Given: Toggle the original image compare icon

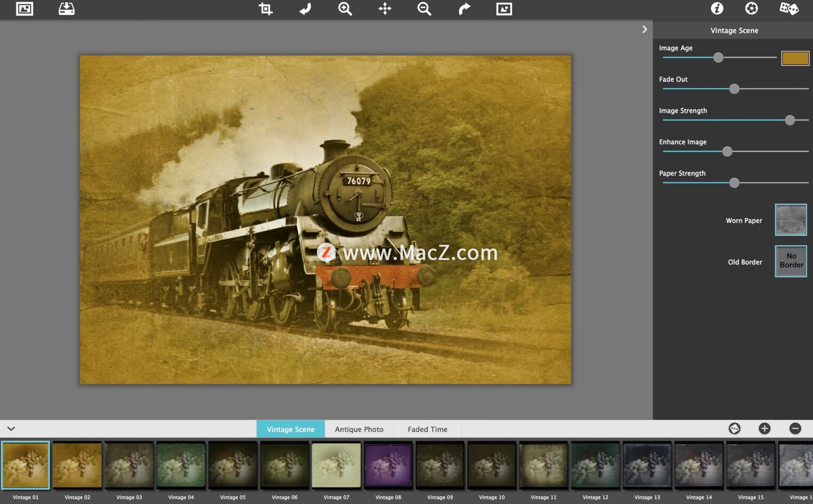Looking at the screenshot, I should tap(504, 9).
